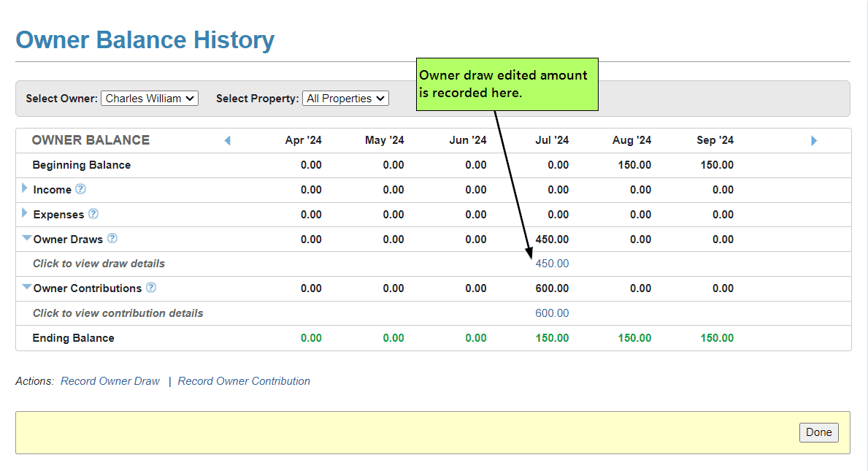Click Record Owner Draw link
This screenshot has height=471, width=868.
(x=110, y=381)
